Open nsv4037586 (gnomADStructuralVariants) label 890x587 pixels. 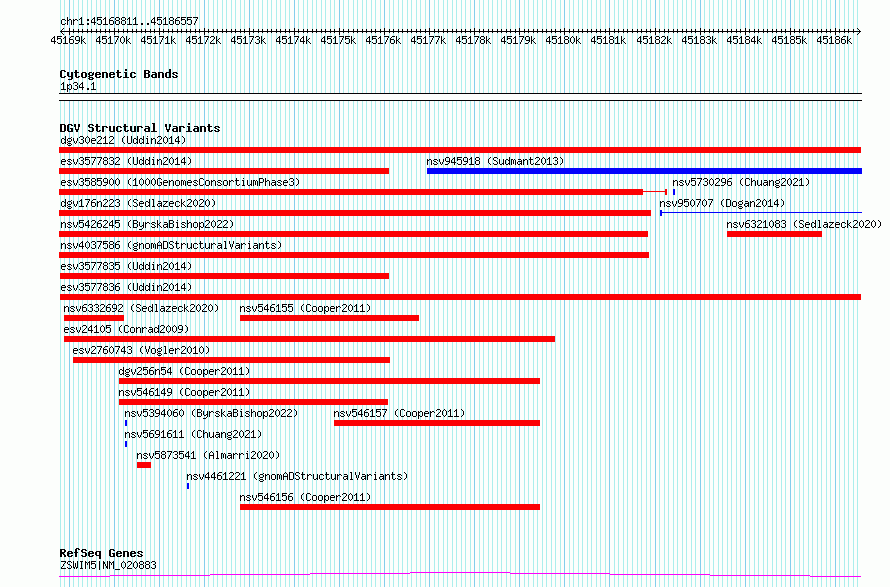tap(171, 245)
